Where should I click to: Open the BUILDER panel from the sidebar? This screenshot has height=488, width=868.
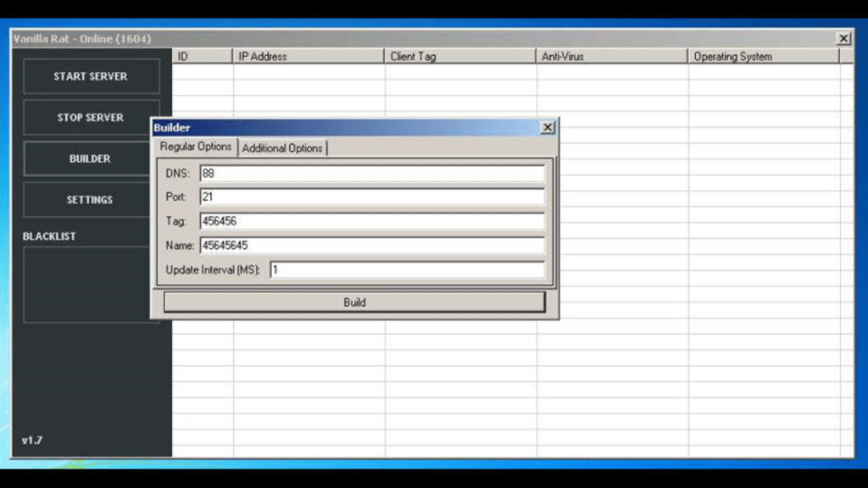(87, 158)
